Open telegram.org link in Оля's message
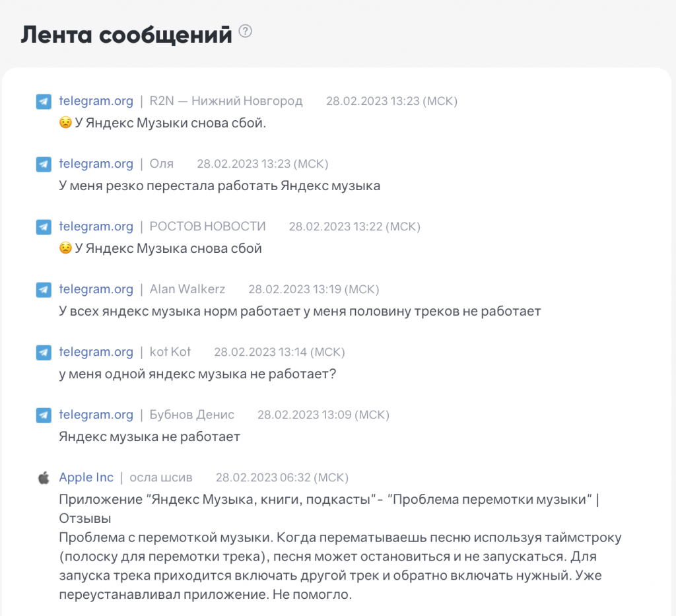The height and width of the screenshot is (616, 676). pos(96,164)
